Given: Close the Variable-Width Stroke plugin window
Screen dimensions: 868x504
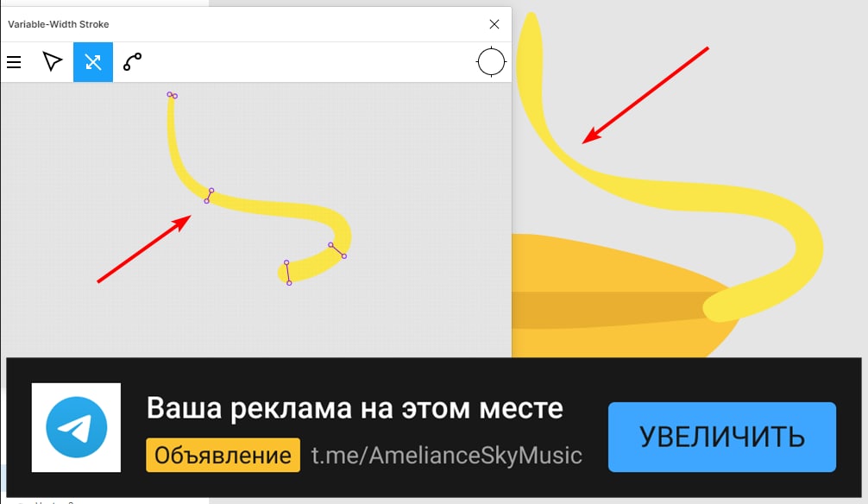Looking at the screenshot, I should (494, 24).
